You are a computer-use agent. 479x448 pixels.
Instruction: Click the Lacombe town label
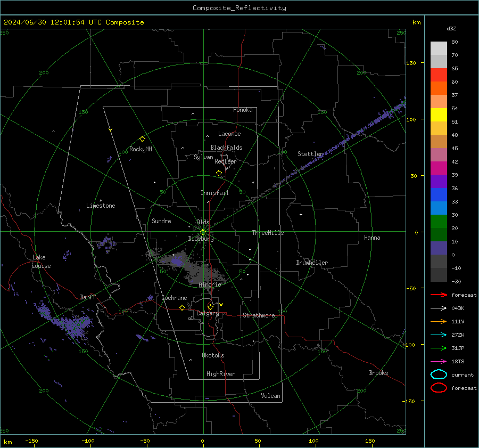pyautogui.click(x=229, y=134)
